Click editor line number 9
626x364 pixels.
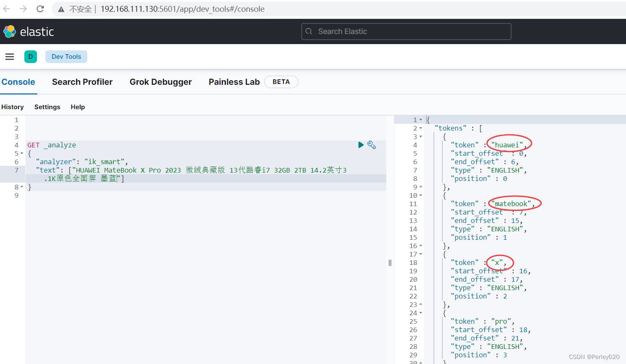click(16, 195)
